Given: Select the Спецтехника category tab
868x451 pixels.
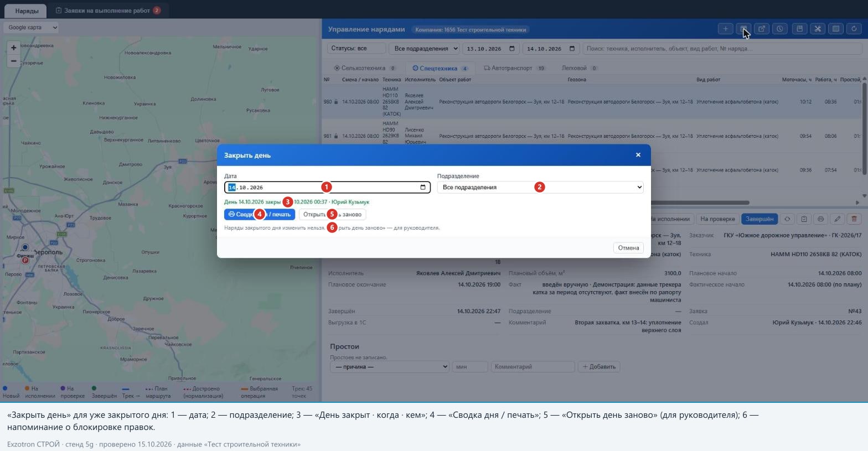Looking at the screenshot, I should [441, 68].
